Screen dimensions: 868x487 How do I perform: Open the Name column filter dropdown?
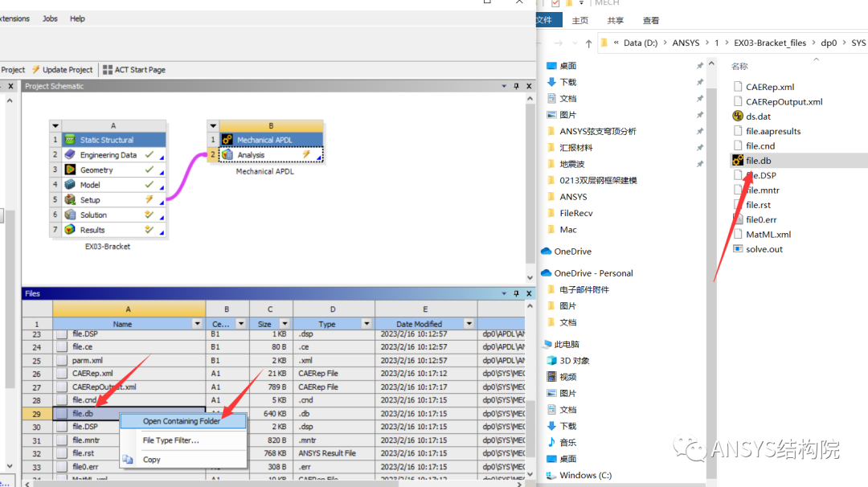(195, 322)
